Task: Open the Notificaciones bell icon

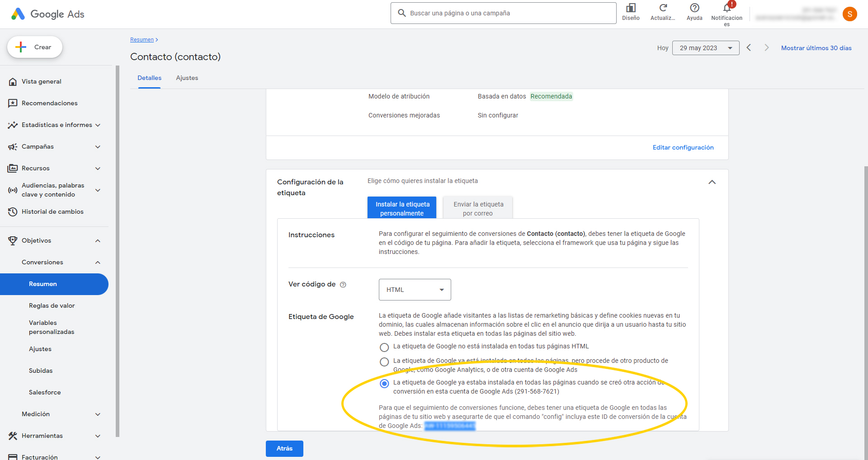Action: [x=726, y=8]
